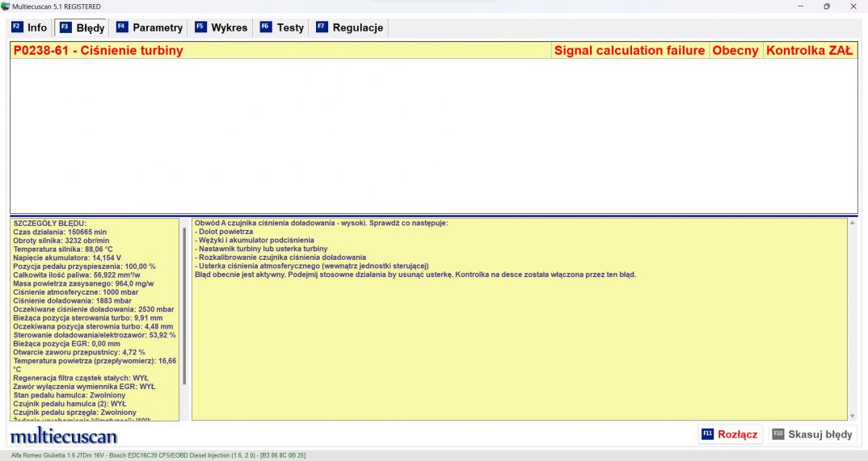Open the Parametry tab
The width and height of the screenshot is (868, 461).
[x=150, y=27]
